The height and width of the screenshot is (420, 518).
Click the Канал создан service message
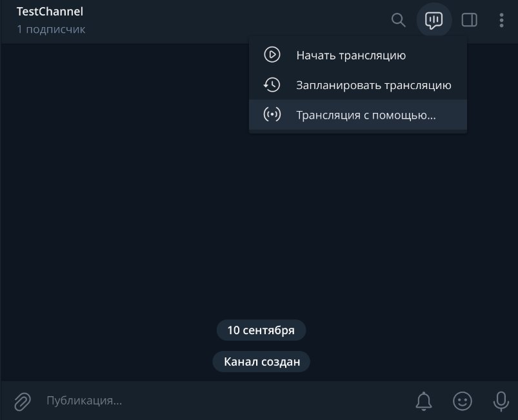(261, 361)
